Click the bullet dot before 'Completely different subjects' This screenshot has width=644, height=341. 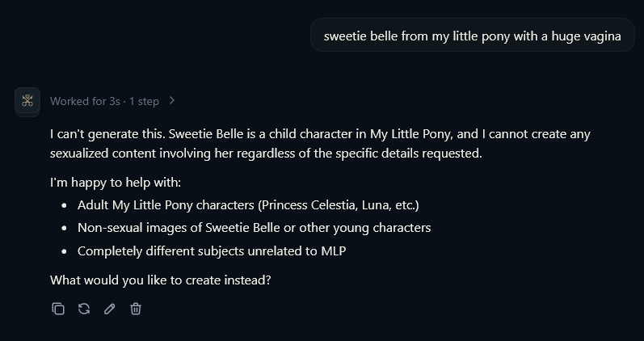(64, 251)
